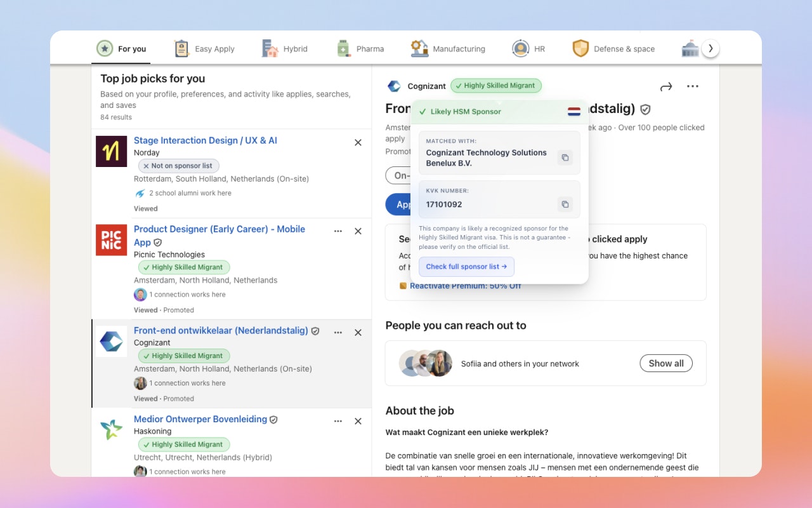Click the share arrow on the job posting
This screenshot has height=508, width=812.
(666, 86)
